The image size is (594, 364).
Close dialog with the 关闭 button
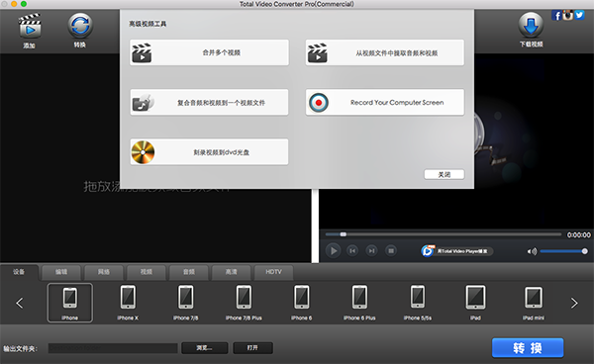tap(444, 174)
